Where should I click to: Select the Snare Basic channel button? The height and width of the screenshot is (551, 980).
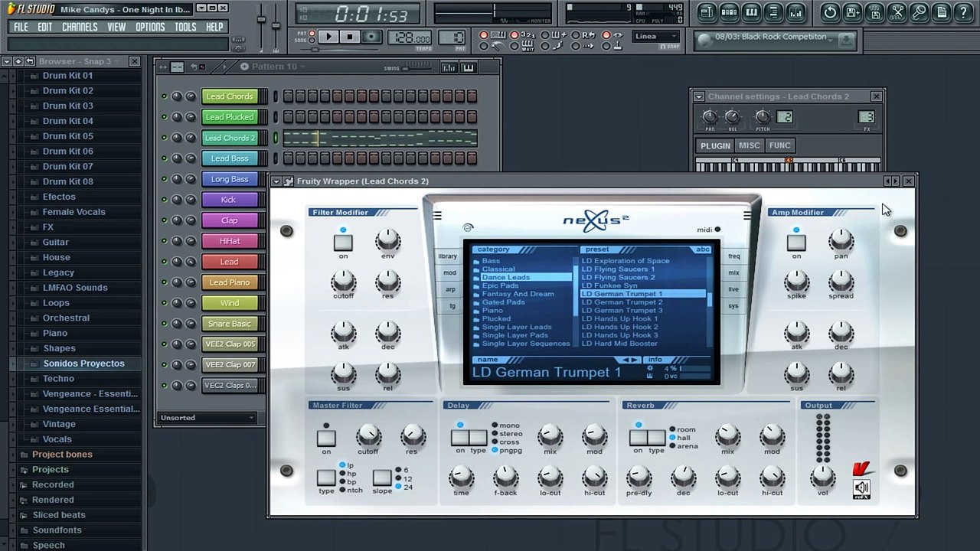click(x=230, y=324)
